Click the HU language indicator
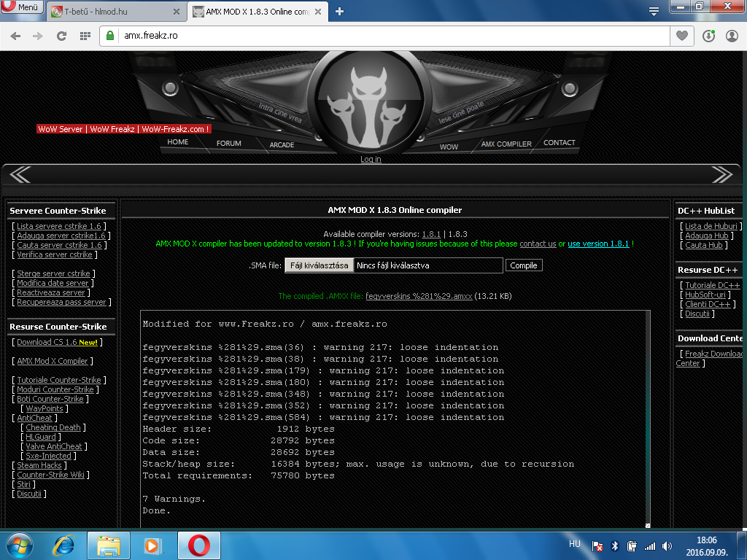 pyautogui.click(x=575, y=544)
